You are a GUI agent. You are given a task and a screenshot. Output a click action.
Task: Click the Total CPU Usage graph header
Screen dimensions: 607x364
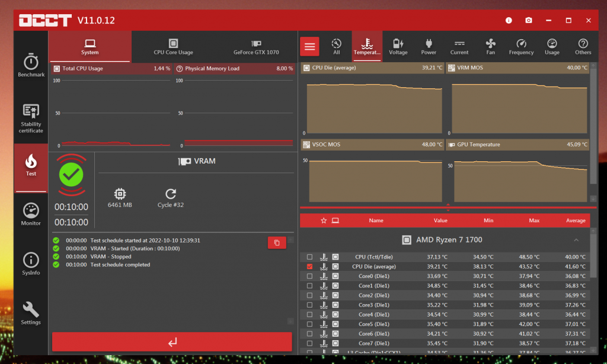click(111, 69)
